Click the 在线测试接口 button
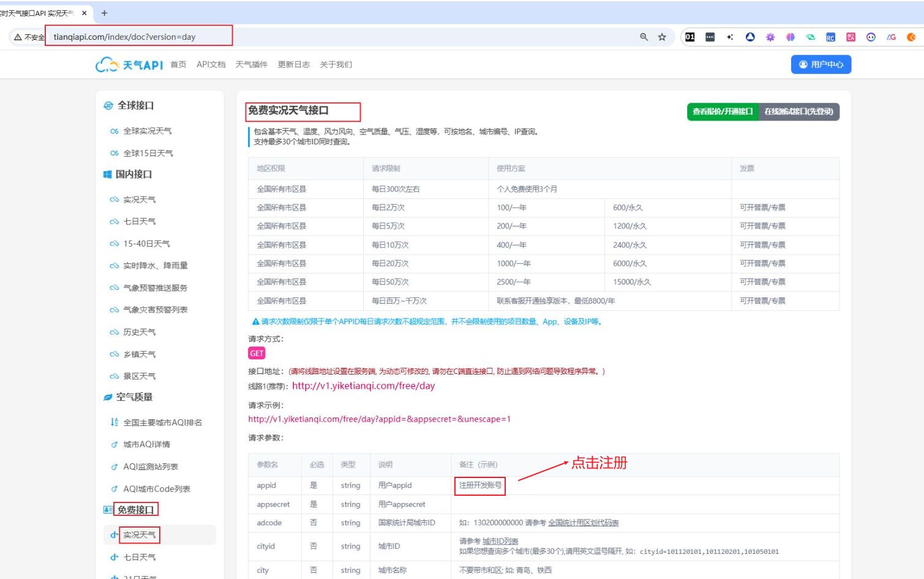The image size is (924, 579). coord(798,111)
